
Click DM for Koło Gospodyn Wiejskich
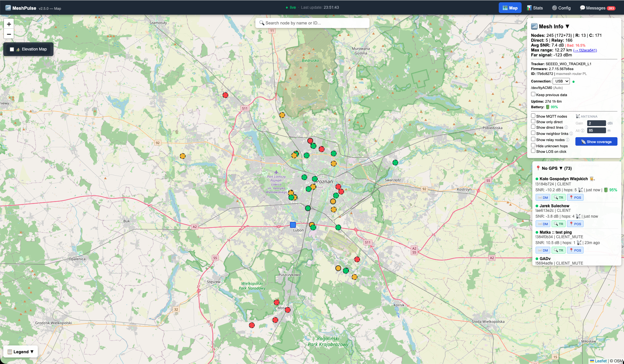[x=543, y=197]
